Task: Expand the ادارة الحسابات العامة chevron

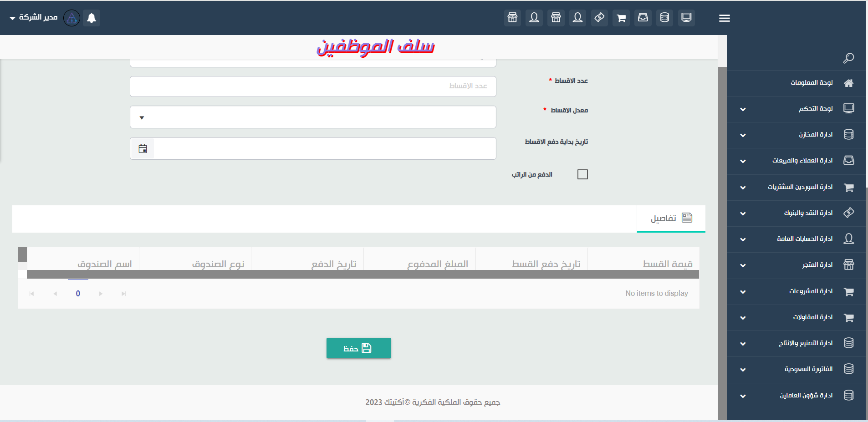Action: [x=743, y=239]
